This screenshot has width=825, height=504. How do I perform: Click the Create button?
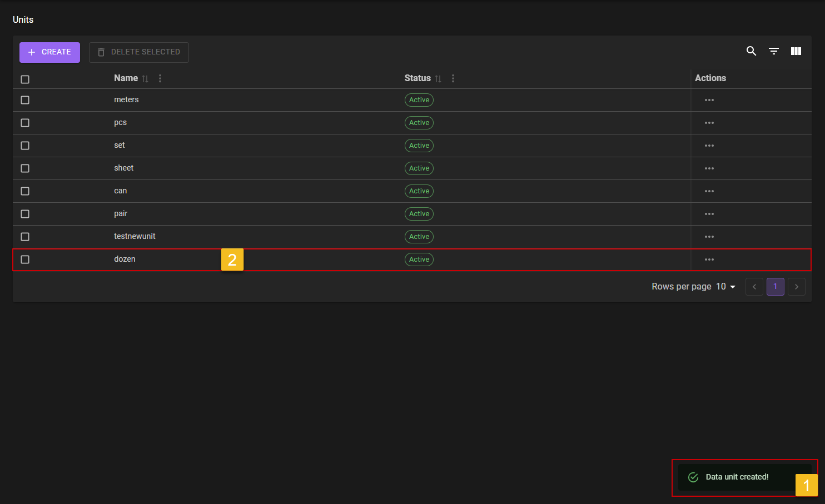(49, 52)
